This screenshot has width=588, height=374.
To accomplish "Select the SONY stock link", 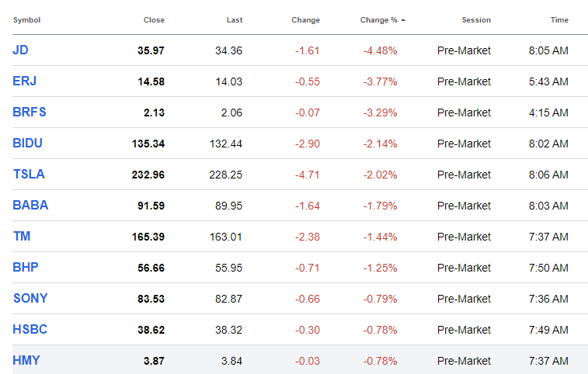I will tap(30, 298).
